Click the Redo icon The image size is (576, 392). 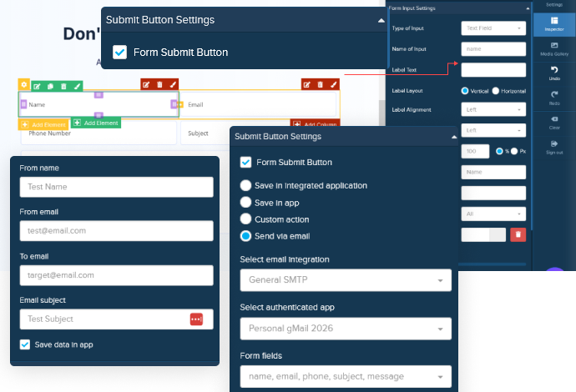[554, 97]
